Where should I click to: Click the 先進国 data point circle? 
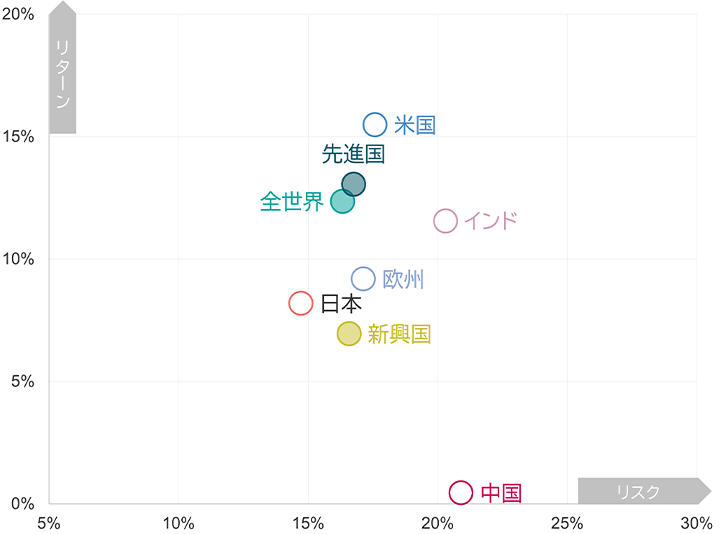coord(353,184)
